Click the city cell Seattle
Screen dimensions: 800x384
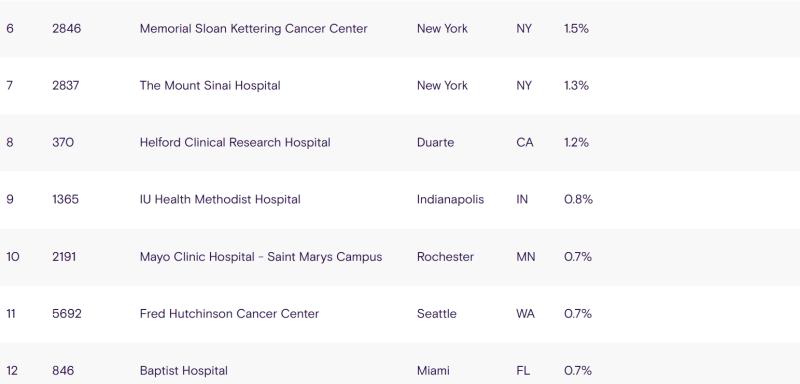tap(437, 314)
